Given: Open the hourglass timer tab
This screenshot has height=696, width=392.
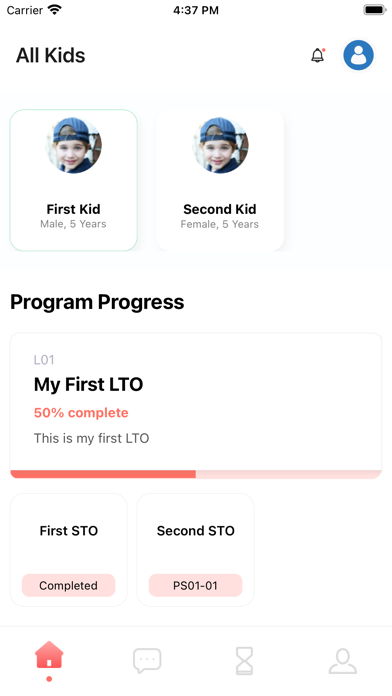Looking at the screenshot, I should (245, 661).
